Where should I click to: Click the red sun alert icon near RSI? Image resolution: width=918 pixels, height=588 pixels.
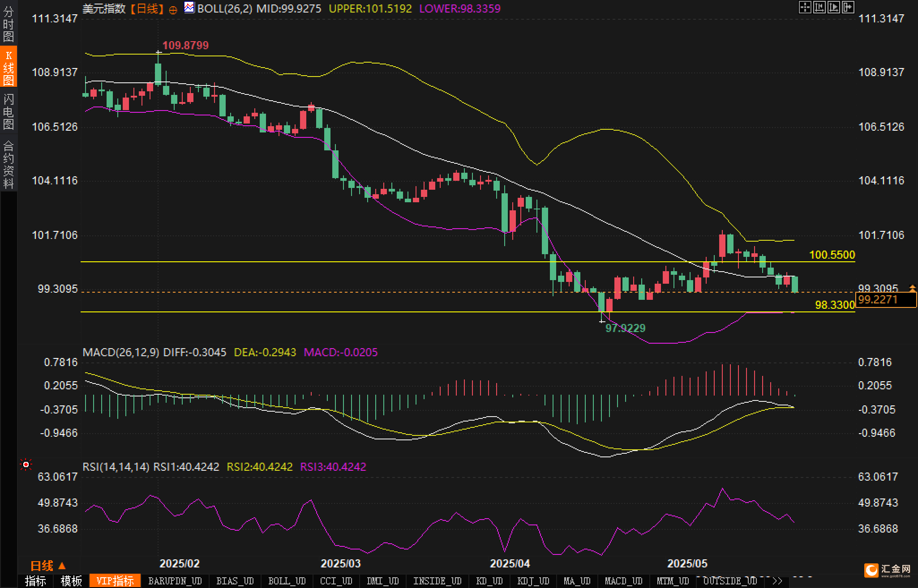click(26, 465)
